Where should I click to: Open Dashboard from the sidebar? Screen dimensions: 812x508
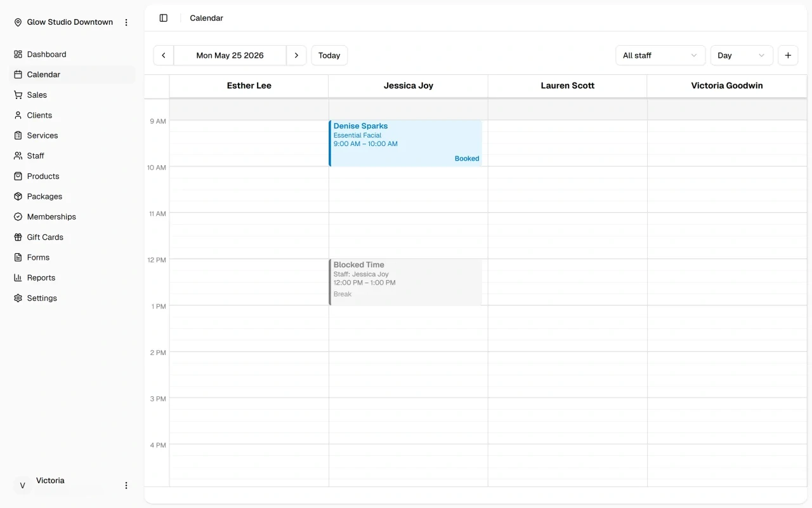[74, 55]
